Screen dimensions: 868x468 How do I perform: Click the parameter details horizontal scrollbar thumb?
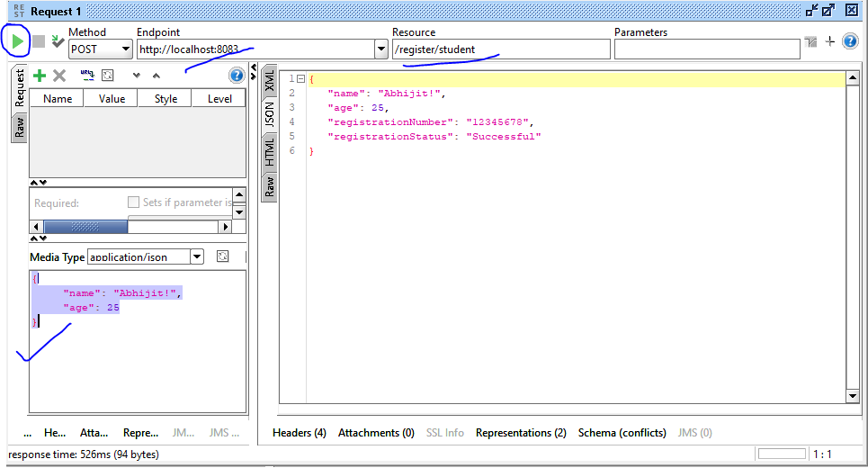pyautogui.click(x=85, y=227)
